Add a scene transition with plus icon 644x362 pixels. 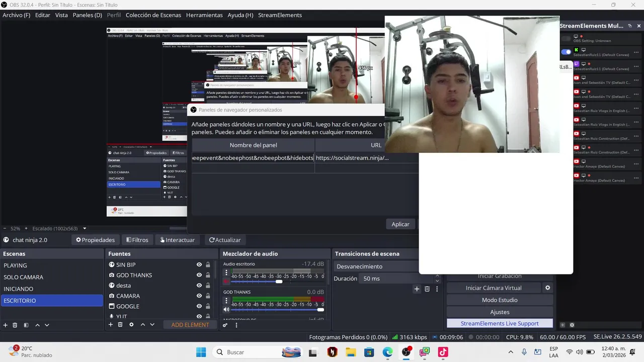pyautogui.click(x=417, y=289)
